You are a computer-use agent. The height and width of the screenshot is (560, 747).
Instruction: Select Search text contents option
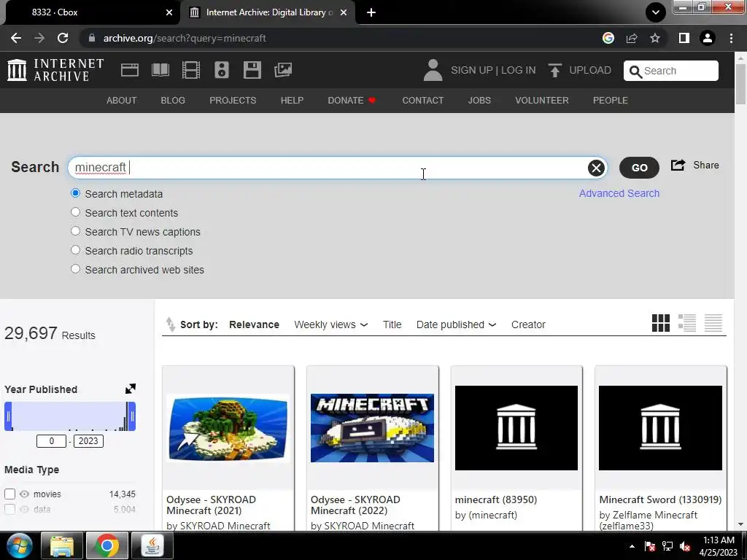(x=75, y=212)
